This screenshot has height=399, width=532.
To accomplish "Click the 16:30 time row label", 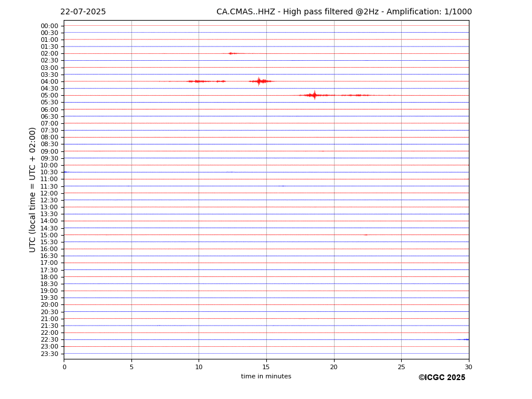I will pos(49,256).
